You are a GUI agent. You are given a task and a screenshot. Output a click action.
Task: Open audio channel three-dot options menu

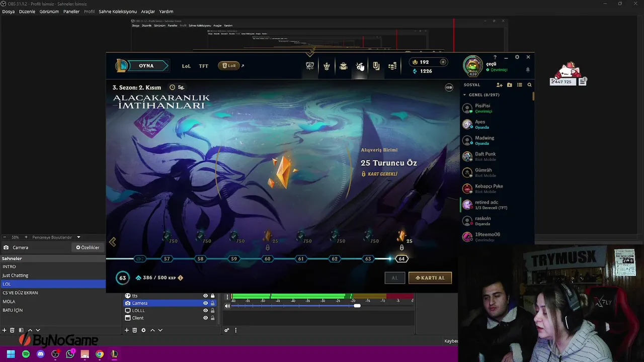(x=227, y=297)
